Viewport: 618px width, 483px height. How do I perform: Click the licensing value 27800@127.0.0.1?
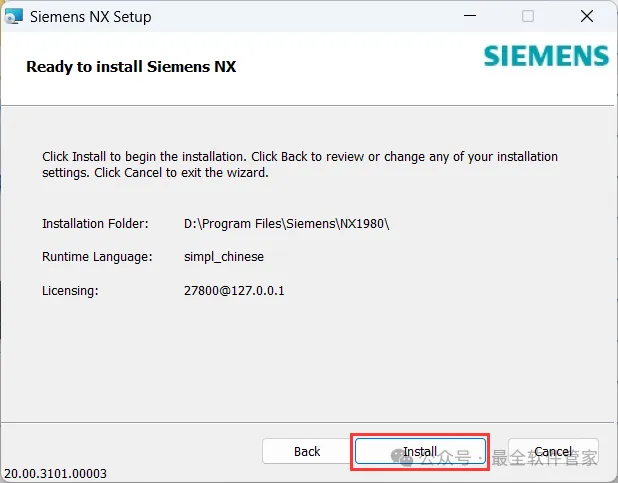point(234,291)
